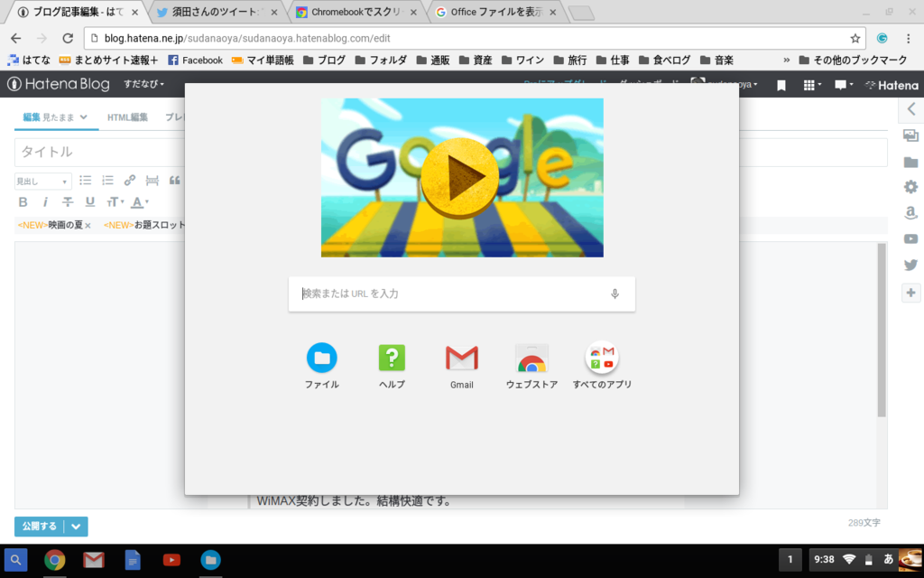The height and width of the screenshot is (578, 924).
Task: Open the Files app in launcher
Action: [322, 366]
